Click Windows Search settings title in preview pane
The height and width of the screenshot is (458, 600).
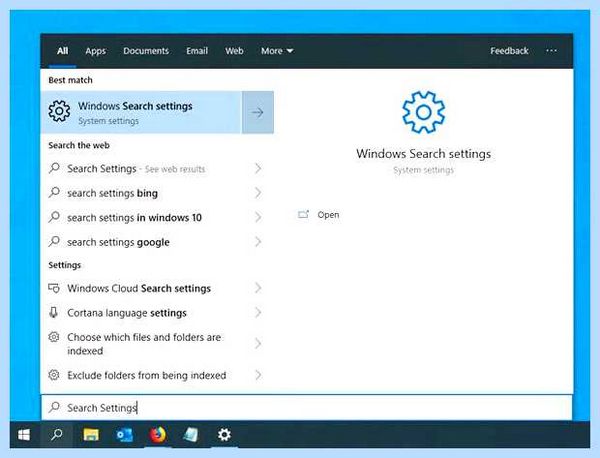point(424,154)
